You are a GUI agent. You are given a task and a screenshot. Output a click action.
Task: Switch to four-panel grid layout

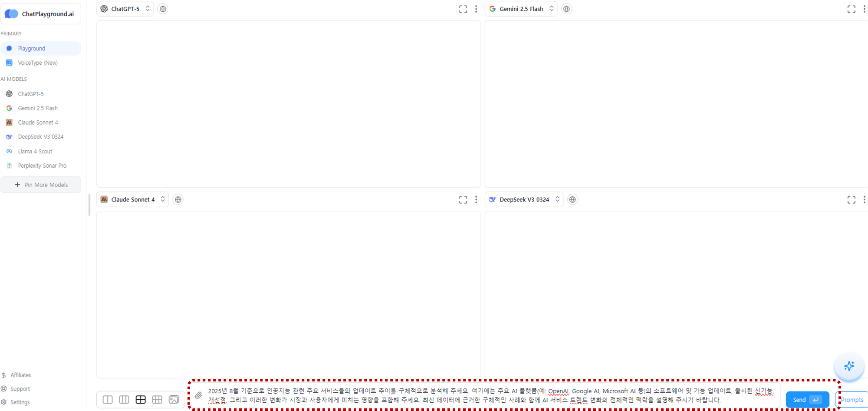(x=141, y=400)
